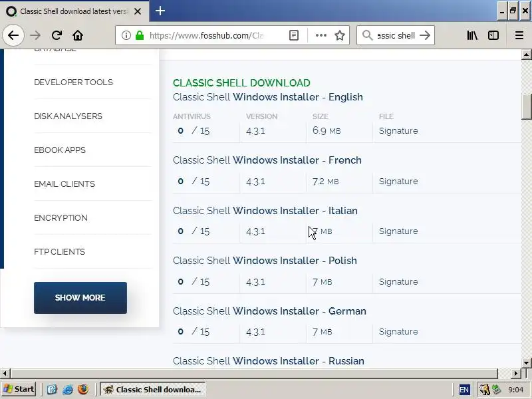Click Show Desktop quick launch icon
Image resolution: width=532 pixels, height=399 pixels.
point(52,389)
